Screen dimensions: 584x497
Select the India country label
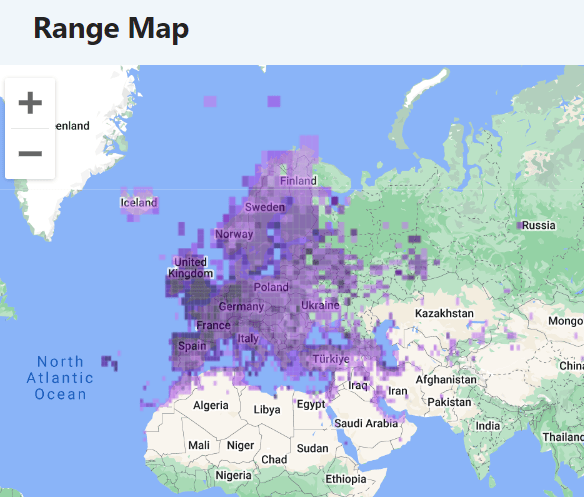pos(488,426)
